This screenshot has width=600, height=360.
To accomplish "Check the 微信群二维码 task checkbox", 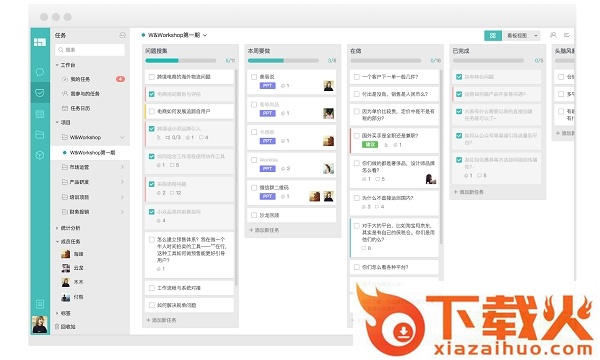I will tap(254, 188).
